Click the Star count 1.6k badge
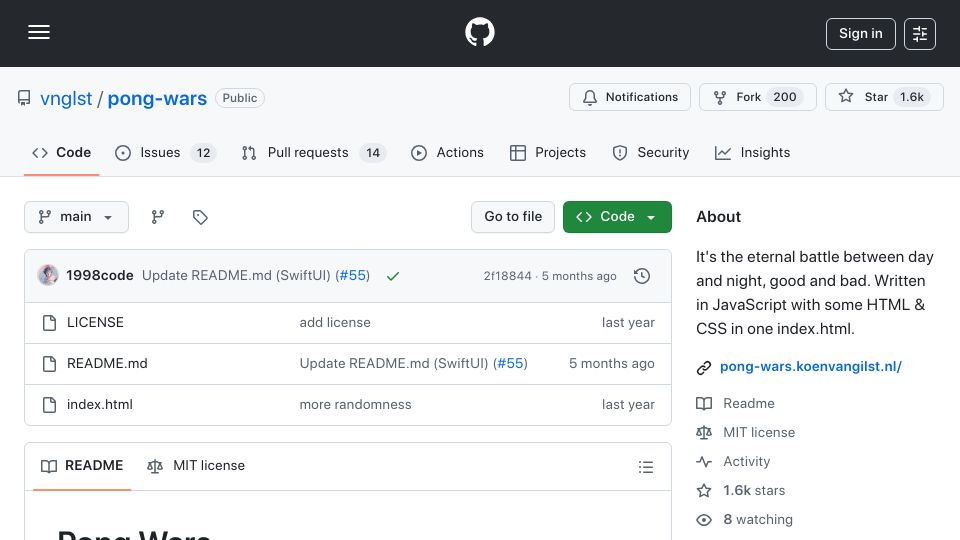960x540 pixels. [912, 97]
